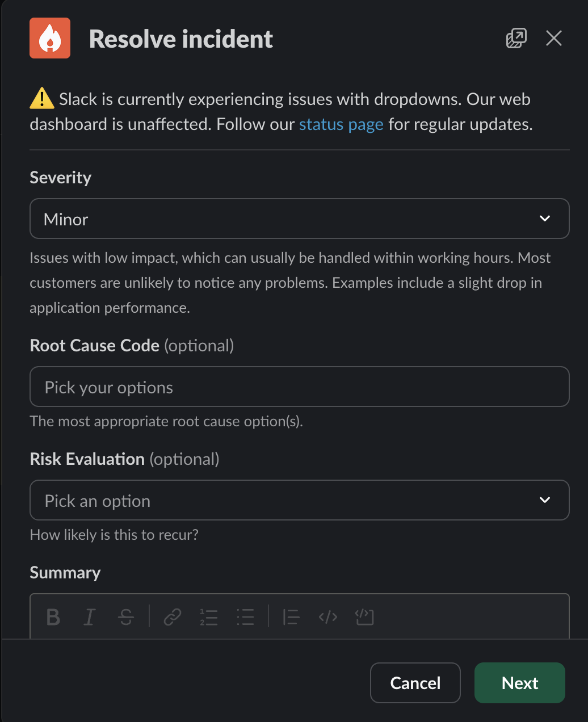Close the Resolve incident dialog

[553, 38]
